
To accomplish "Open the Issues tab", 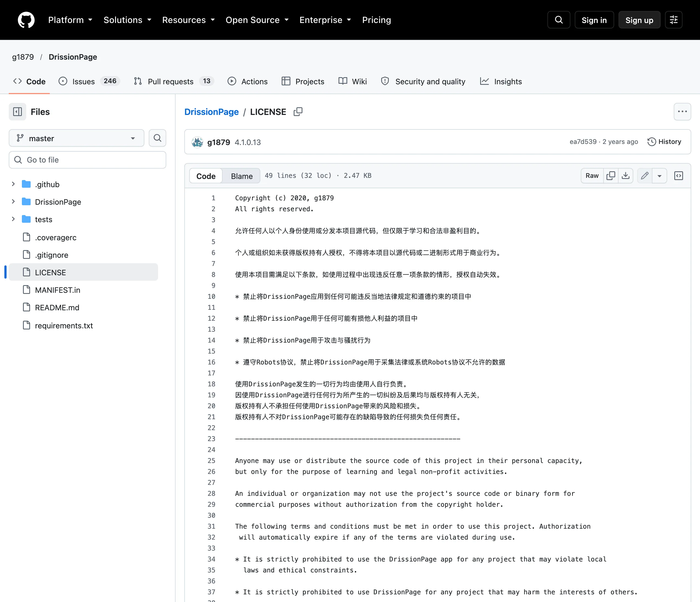I will pyautogui.click(x=89, y=82).
